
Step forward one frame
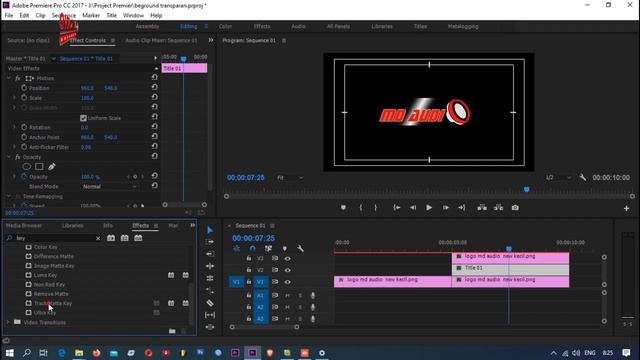(446, 208)
